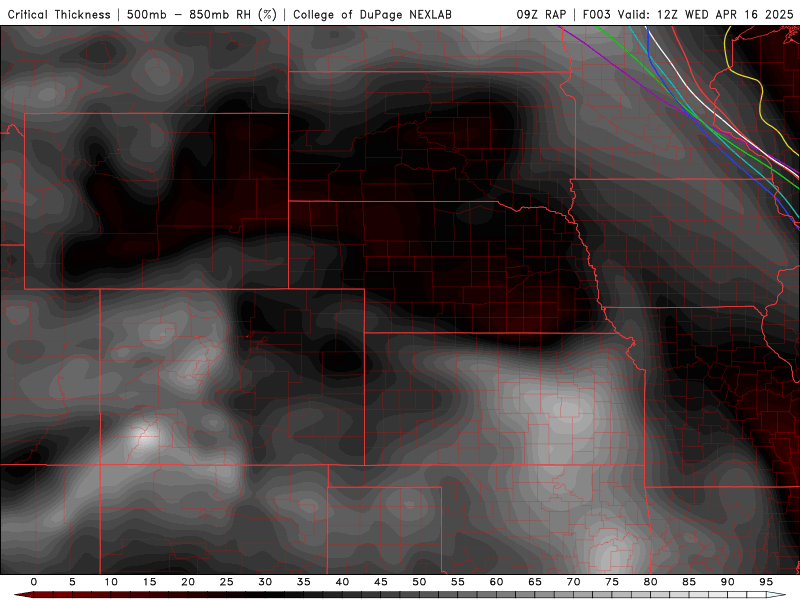Click the "Critical Thickness" title text
800x600 pixels.
pyautogui.click(x=59, y=15)
